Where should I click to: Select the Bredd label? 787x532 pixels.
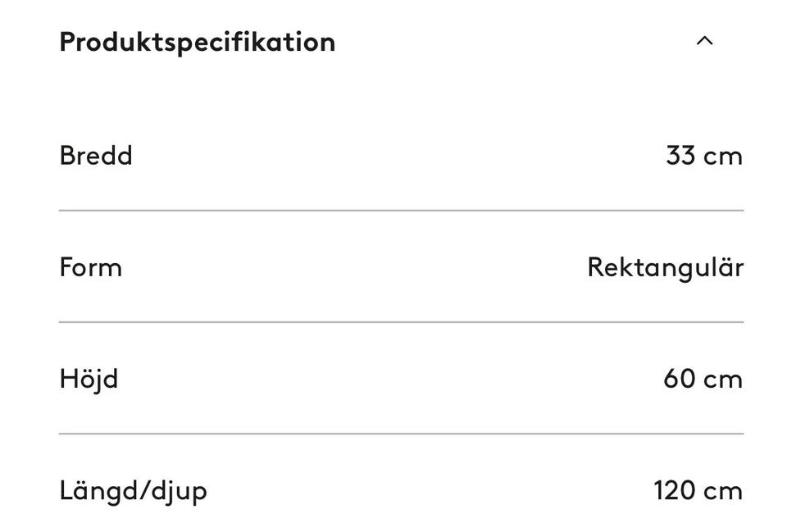click(x=96, y=155)
